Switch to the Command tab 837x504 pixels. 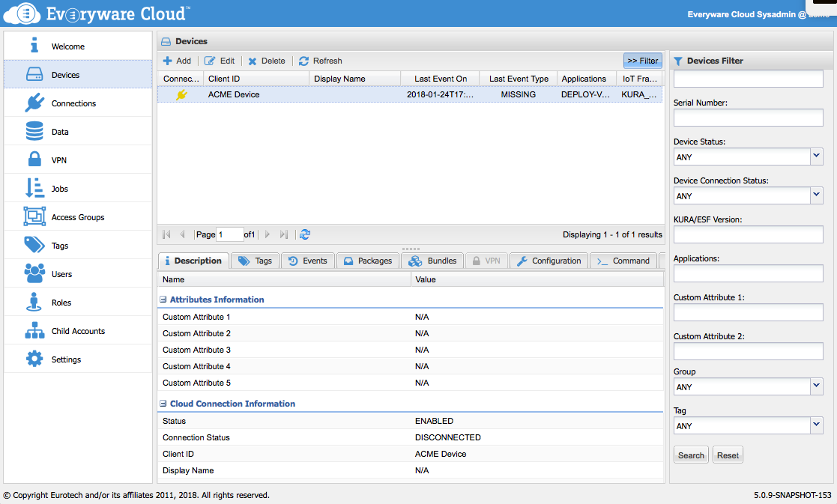pyautogui.click(x=623, y=261)
